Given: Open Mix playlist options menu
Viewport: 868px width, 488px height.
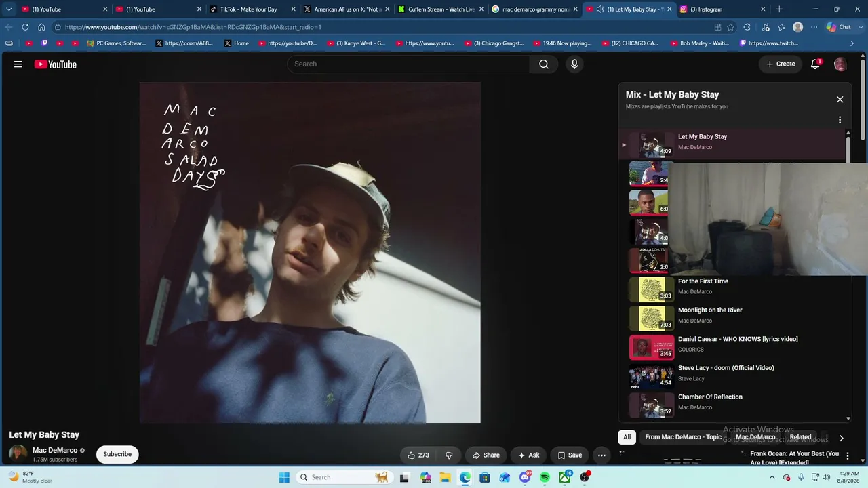Looking at the screenshot, I should [x=840, y=120].
